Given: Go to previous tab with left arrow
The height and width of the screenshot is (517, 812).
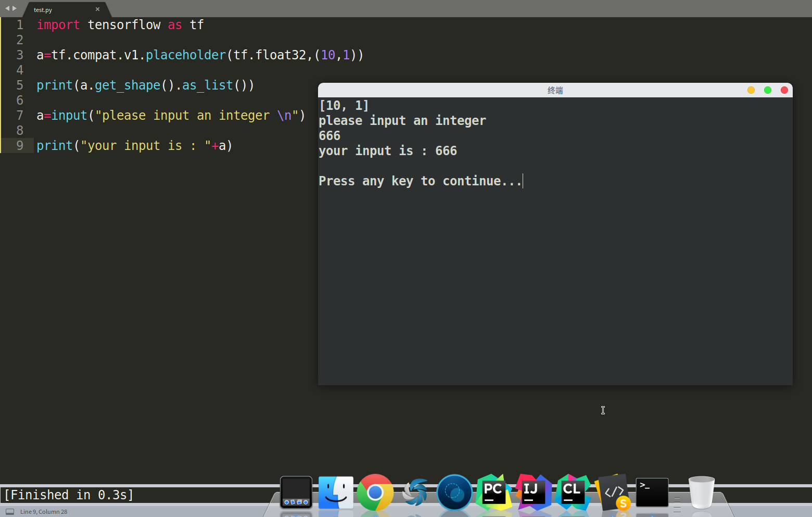Looking at the screenshot, I should [x=7, y=8].
